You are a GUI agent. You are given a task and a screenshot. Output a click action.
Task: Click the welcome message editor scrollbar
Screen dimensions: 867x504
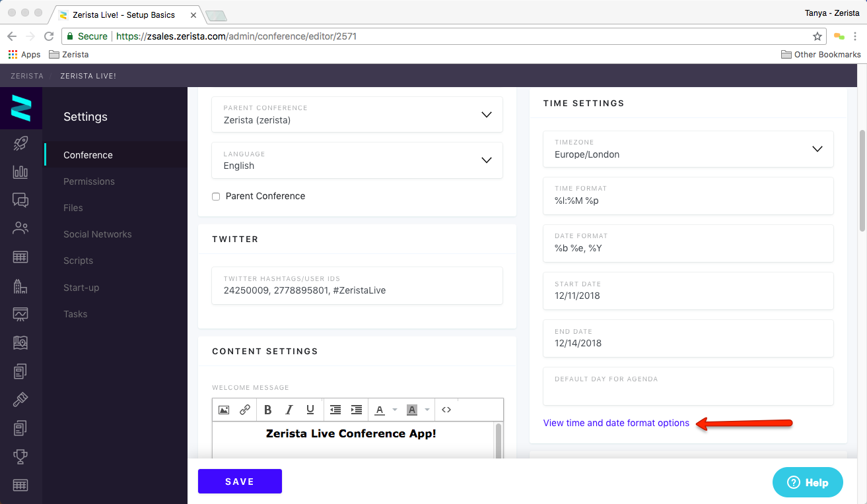click(499, 441)
